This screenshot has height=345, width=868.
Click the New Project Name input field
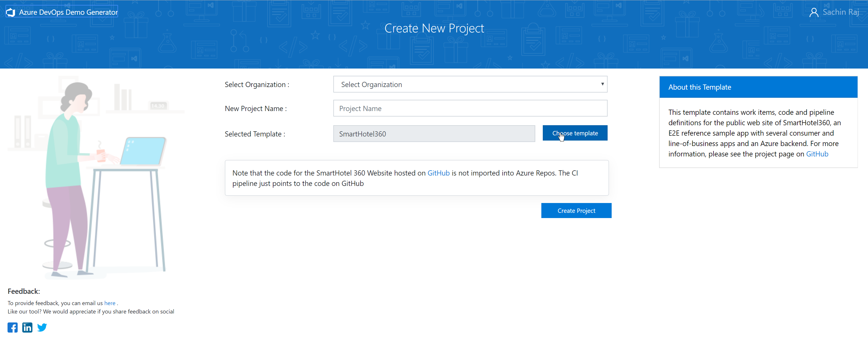469,108
